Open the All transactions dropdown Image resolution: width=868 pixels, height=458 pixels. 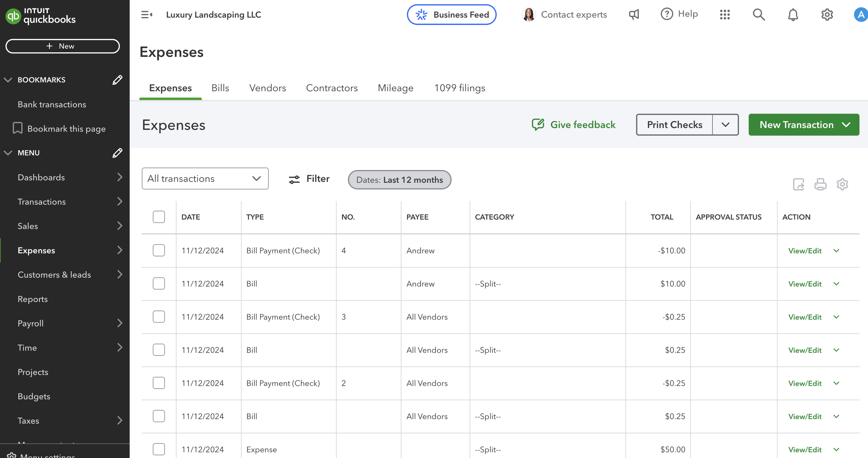(205, 179)
